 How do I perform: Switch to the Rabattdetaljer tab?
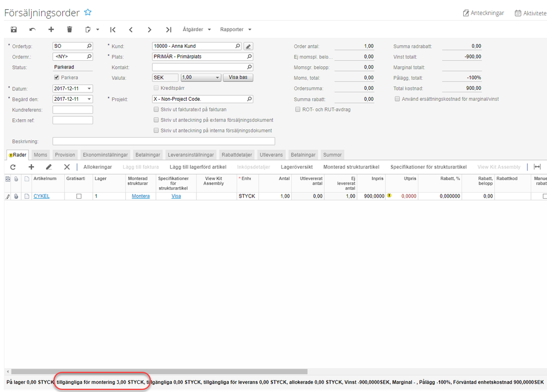tap(237, 155)
